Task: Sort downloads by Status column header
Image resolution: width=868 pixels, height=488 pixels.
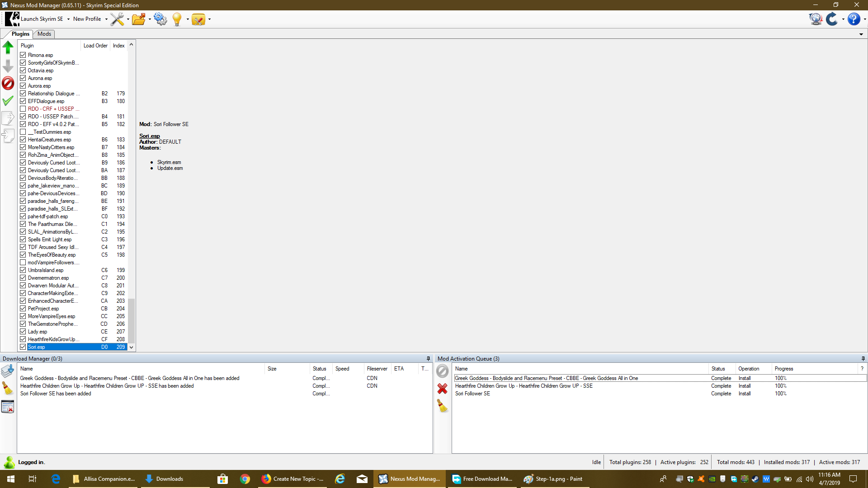Action: click(x=321, y=369)
